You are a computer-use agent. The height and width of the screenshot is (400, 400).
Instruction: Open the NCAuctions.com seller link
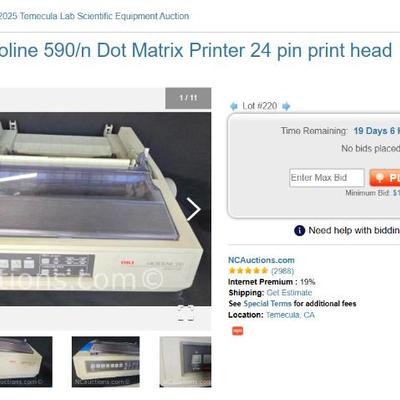tap(261, 260)
